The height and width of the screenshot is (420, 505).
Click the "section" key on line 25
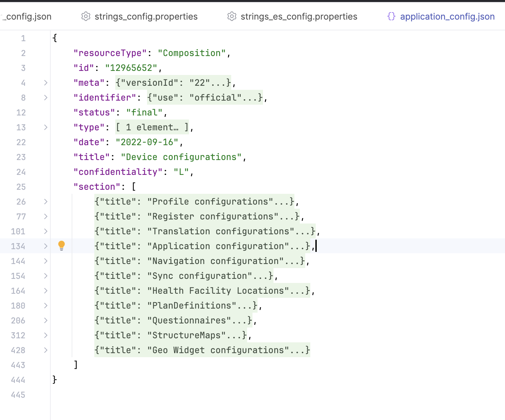tap(97, 187)
